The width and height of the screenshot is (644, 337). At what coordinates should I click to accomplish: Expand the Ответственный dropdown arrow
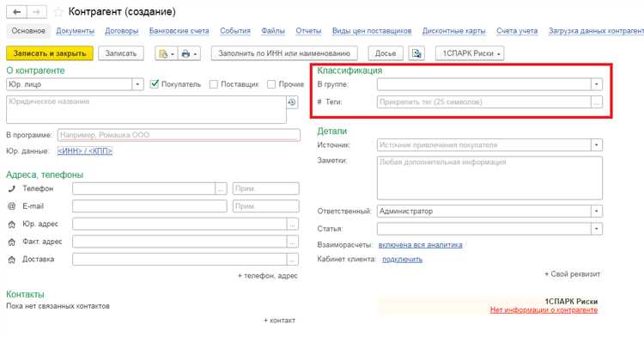[x=597, y=211]
